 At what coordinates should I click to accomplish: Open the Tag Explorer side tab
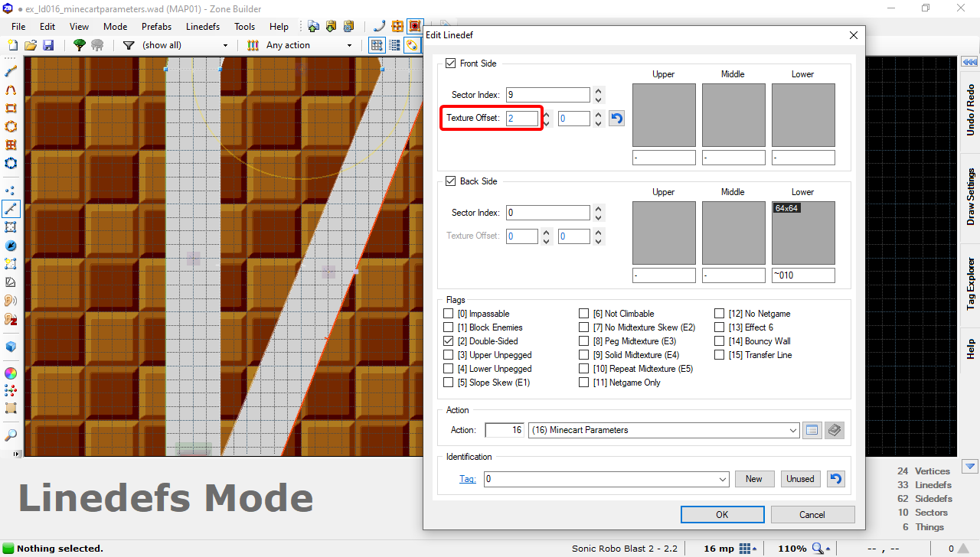970,283
